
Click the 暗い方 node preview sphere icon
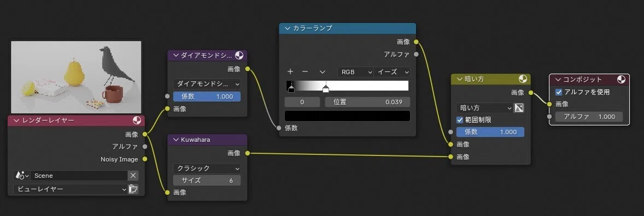click(x=523, y=79)
